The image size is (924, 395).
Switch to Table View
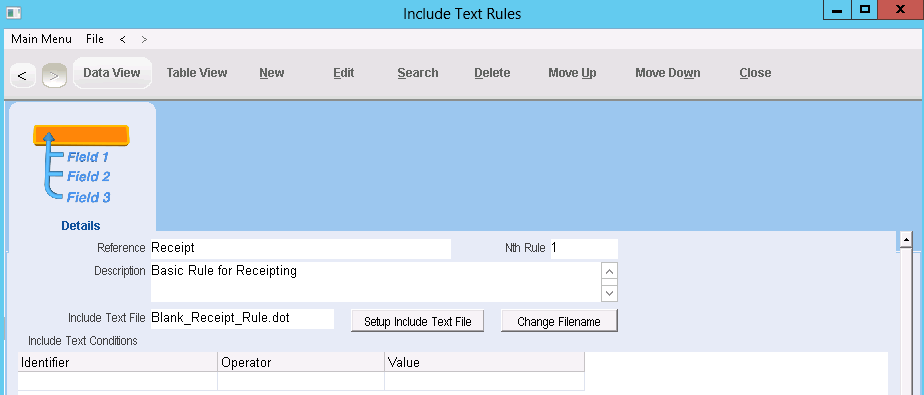(197, 73)
